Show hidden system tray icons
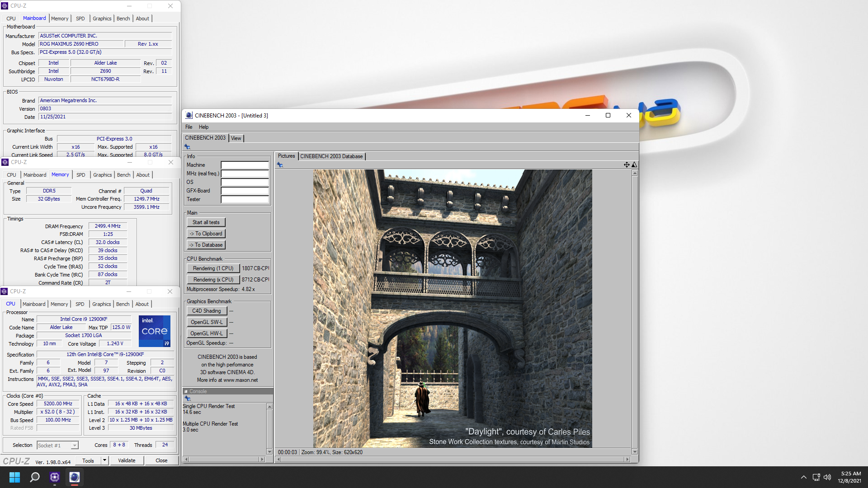Image resolution: width=868 pixels, height=488 pixels. [x=803, y=477]
